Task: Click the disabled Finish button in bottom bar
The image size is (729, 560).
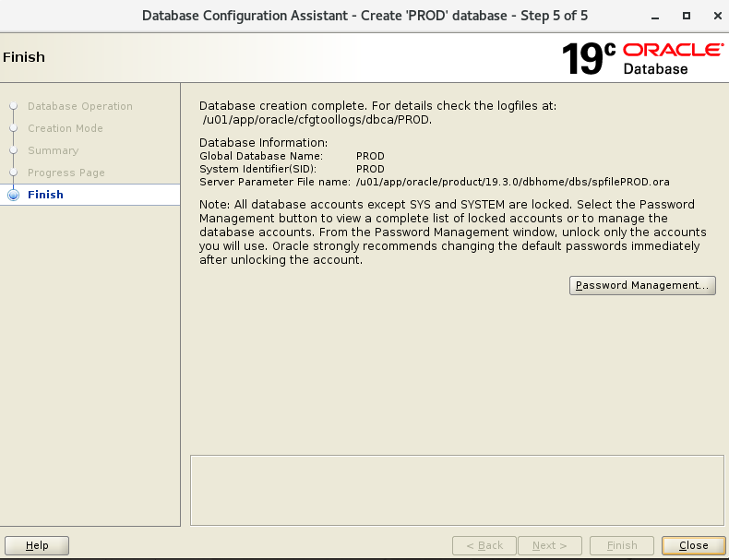Action: (x=622, y=545)
